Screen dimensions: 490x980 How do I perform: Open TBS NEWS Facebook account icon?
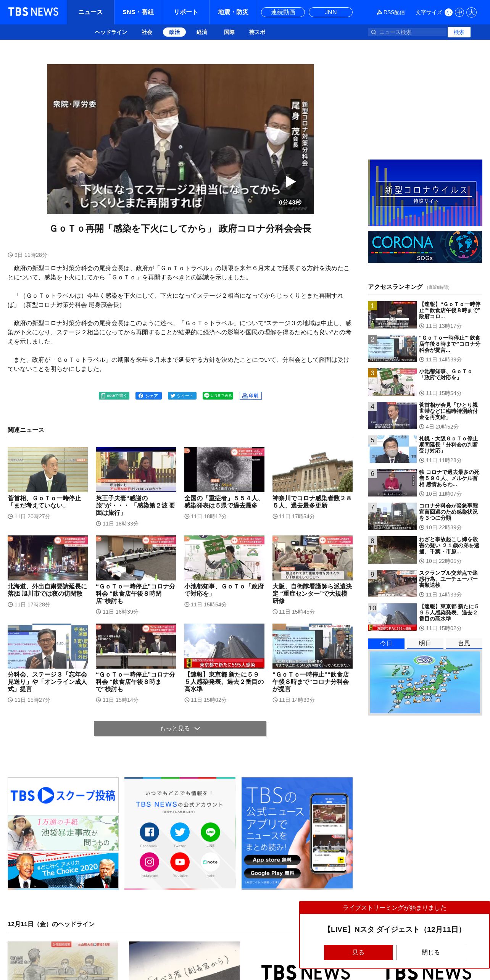click(149, 832)
